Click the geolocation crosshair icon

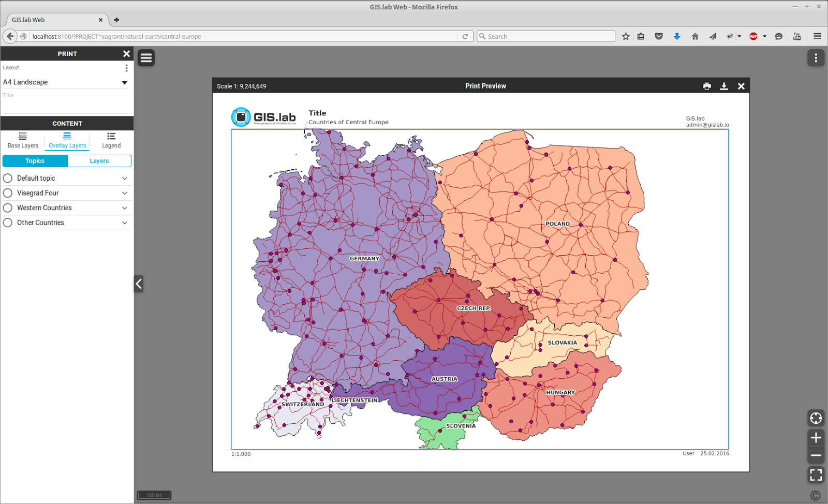pos(815,418)
